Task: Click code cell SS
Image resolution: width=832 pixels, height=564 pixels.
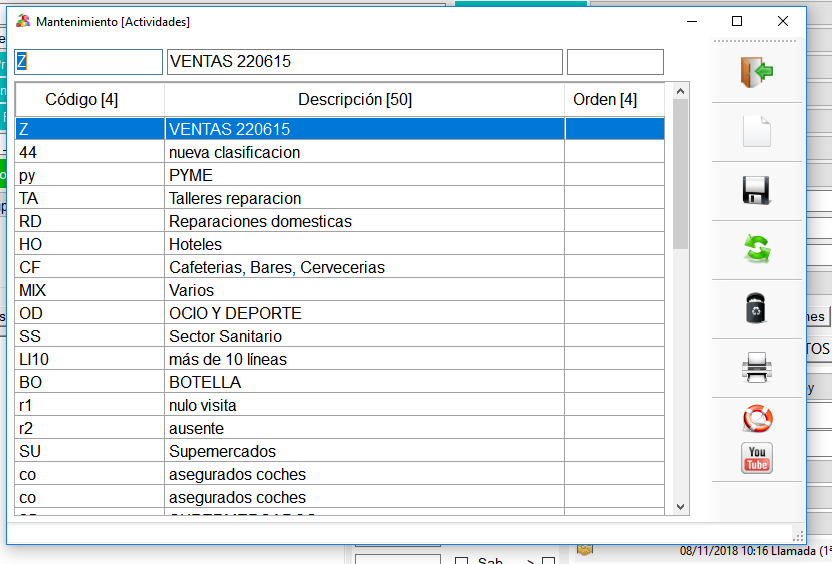Action: (x=90, y=336)
